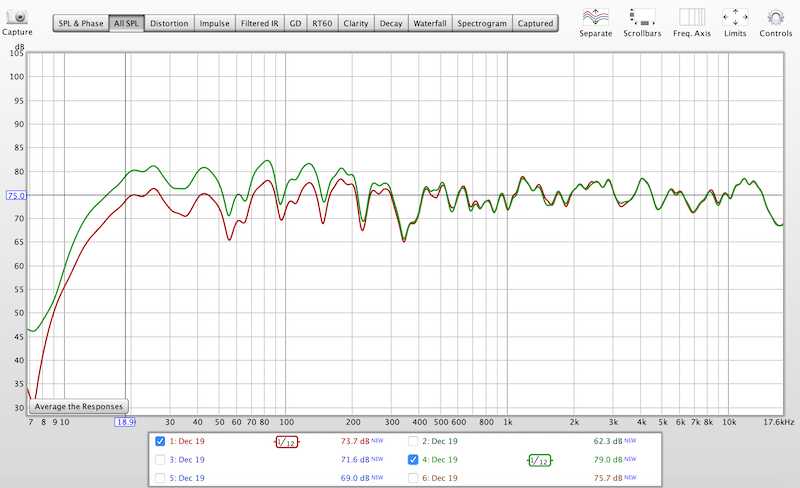This screenshot has width=800, height=488.
Task: Click the 100 dB level axis label
Action: tap(17, 77)
